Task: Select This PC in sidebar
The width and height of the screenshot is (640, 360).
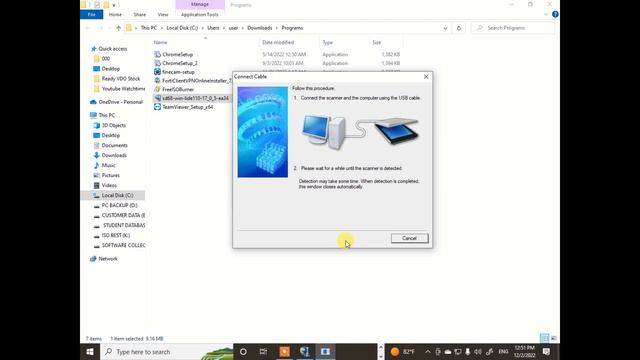Action: (x=107, y=116)
